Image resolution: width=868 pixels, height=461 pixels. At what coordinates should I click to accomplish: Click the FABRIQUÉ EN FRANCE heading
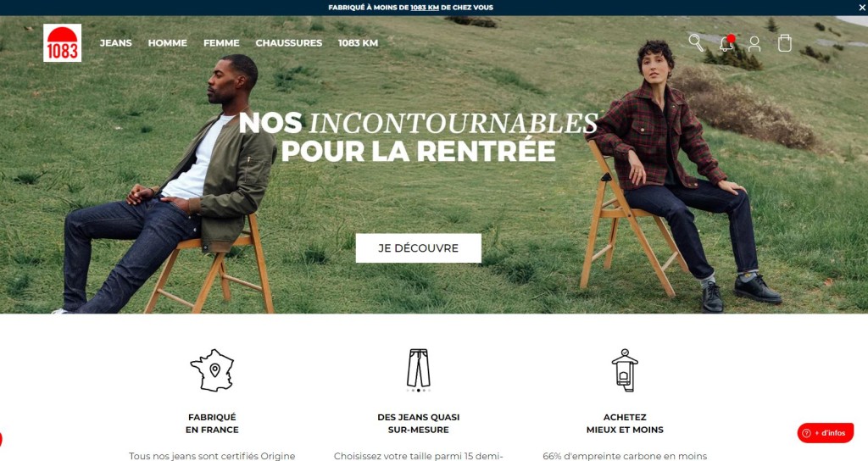(x=212, y=424)
